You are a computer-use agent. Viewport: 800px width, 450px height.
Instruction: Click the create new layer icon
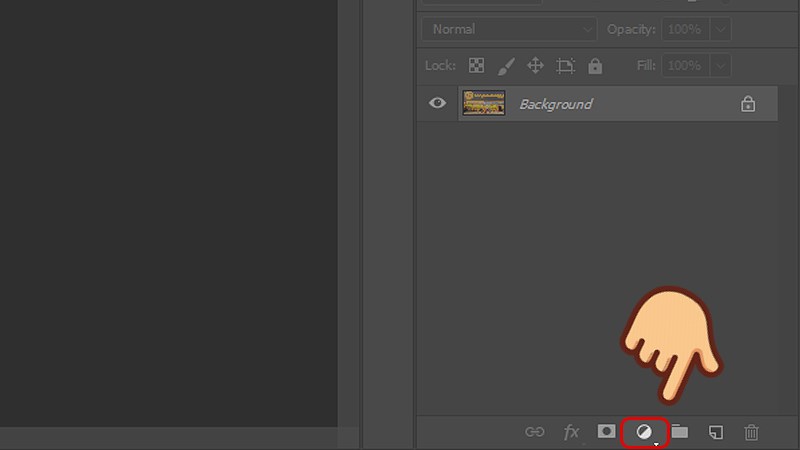click(x=716, y=432)
